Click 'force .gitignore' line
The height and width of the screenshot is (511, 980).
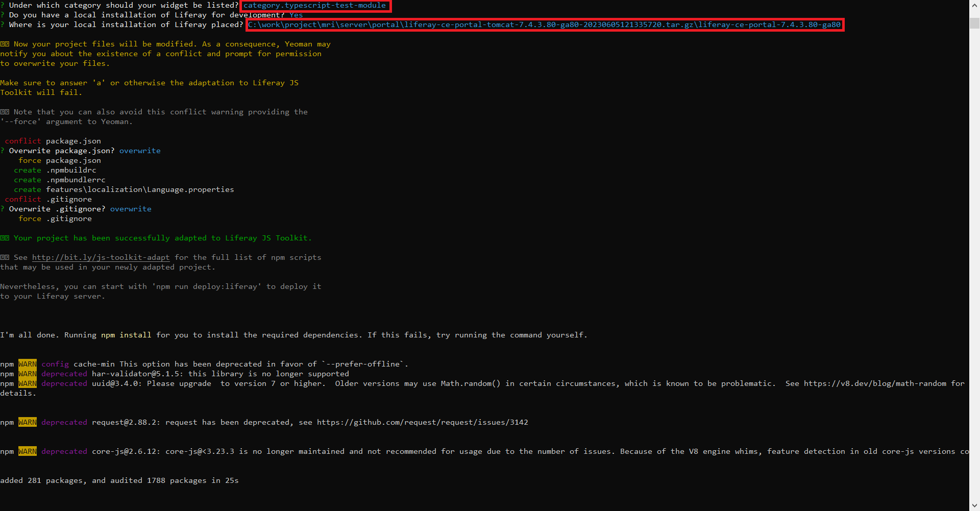[55, 218]
